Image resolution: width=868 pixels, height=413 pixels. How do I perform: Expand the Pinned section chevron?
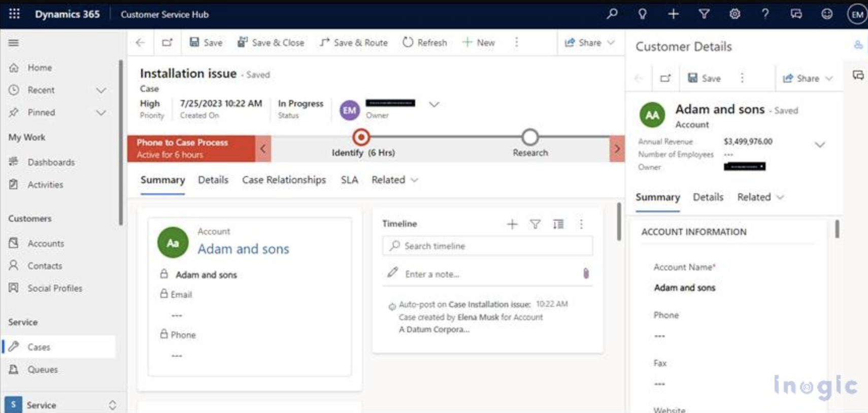pos(101,113)
